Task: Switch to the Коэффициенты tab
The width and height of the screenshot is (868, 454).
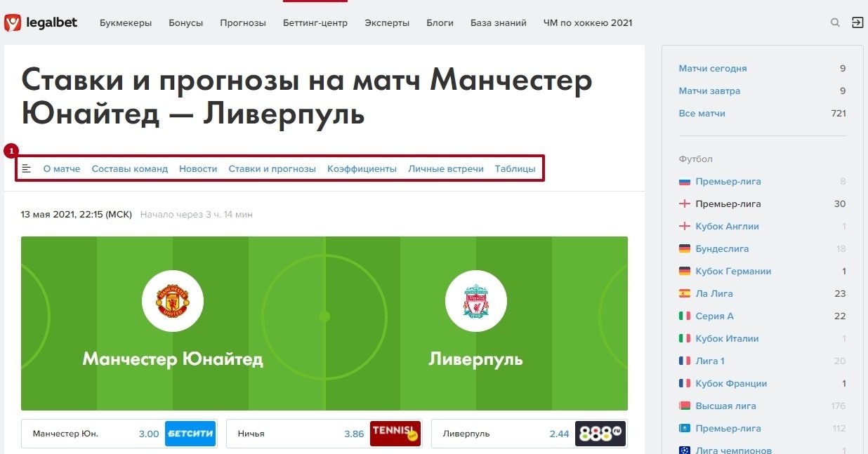Action: (362, 168)
